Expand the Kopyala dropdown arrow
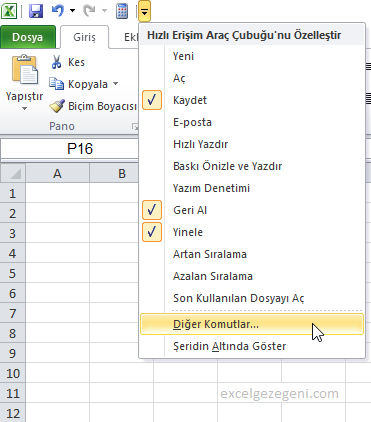371x422 pixels. coord(116,84)
